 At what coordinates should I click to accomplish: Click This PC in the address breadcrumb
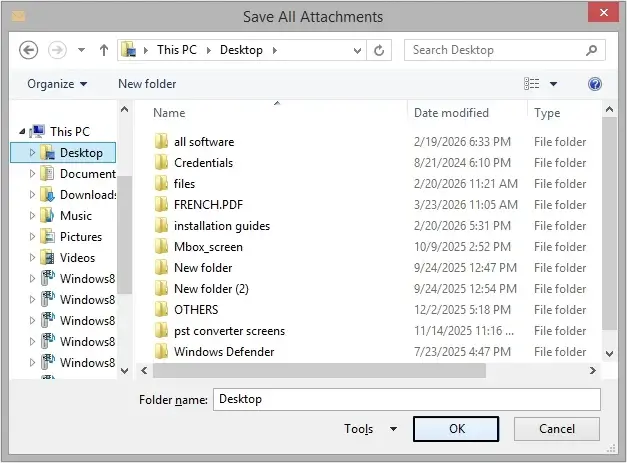point(177,50)
